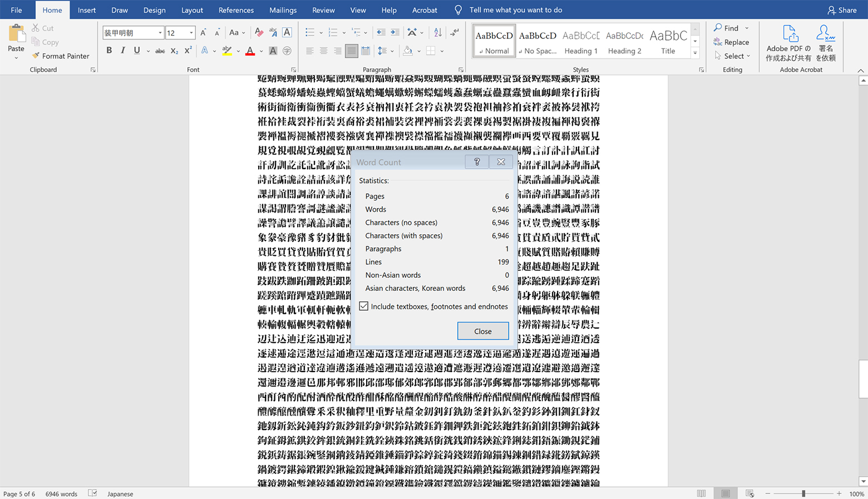Click the Sort icon
The width and height of the screenshot is (868, 499).
point(438,33)
